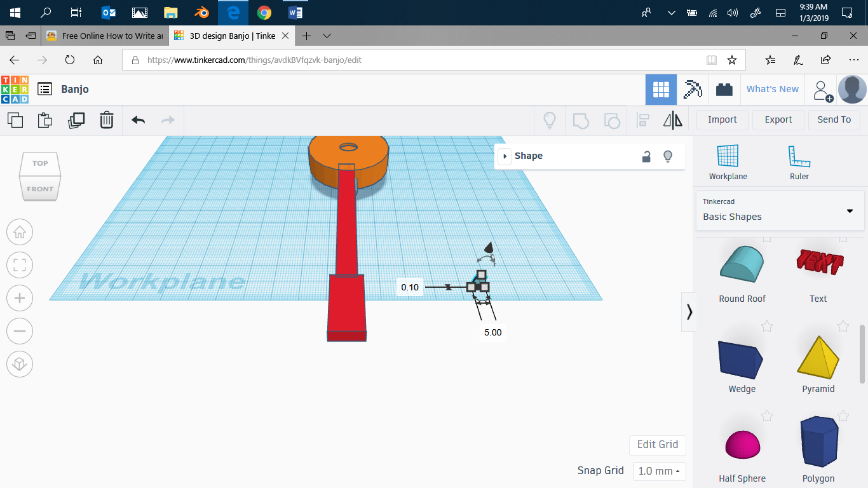868x488 pixels.
Task: Show hidden system tray icons
Action: click(x=672, y=13)
